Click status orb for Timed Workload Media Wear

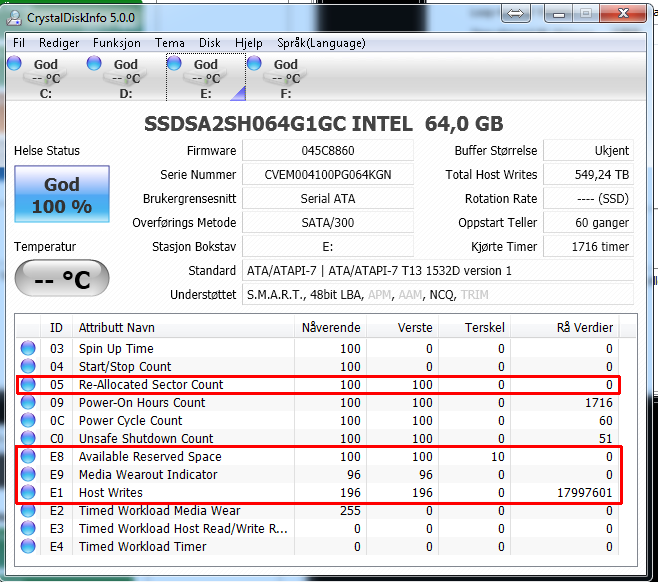[28, 510]
